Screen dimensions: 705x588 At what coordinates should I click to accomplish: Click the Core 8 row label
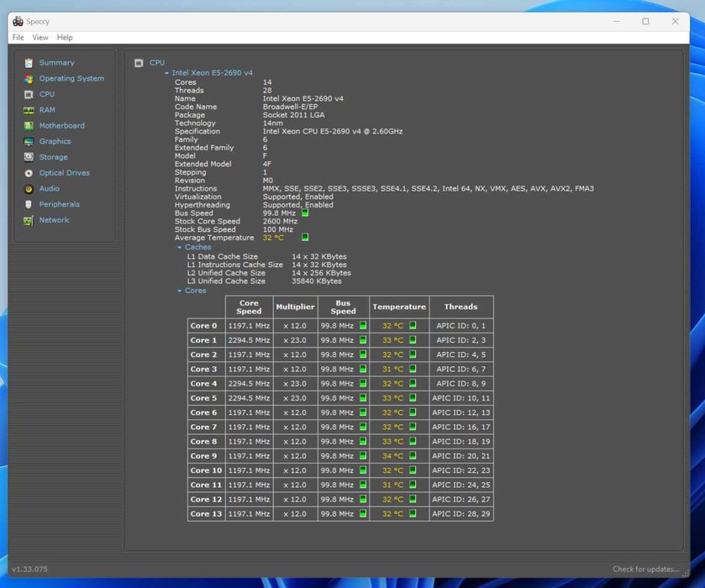click(x=203, y=442)
